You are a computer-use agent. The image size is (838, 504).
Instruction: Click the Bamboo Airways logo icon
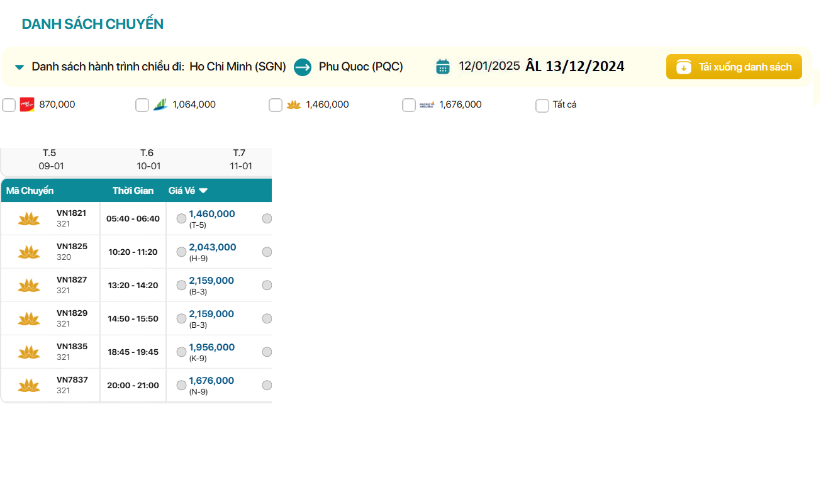(160, 104)
